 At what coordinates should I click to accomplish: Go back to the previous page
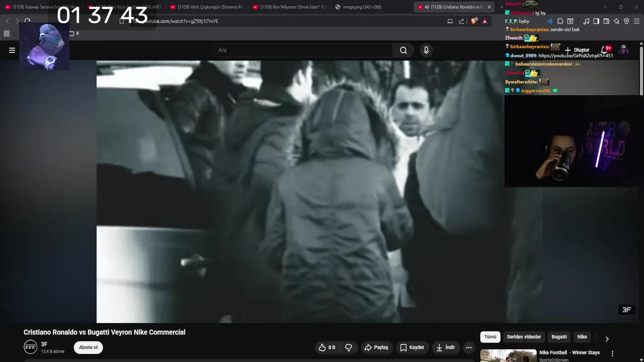coord(7,21)
